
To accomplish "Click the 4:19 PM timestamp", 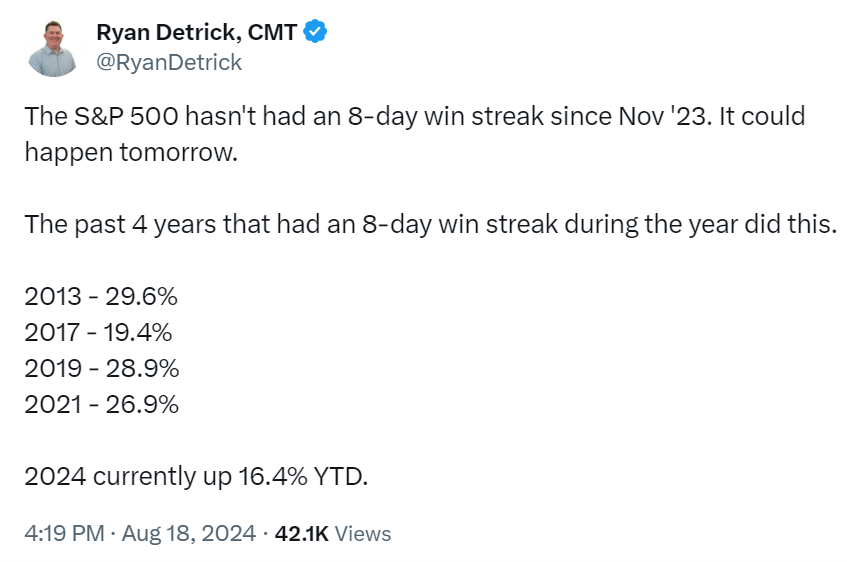I will click(64, 533).
